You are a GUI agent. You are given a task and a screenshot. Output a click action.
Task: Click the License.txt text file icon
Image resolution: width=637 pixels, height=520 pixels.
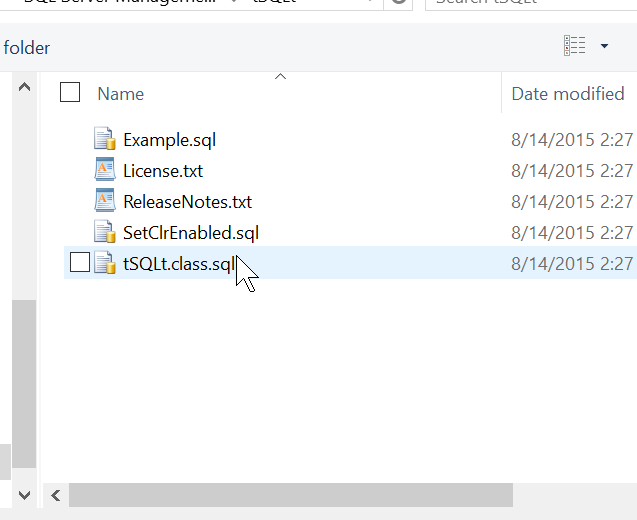105,170
